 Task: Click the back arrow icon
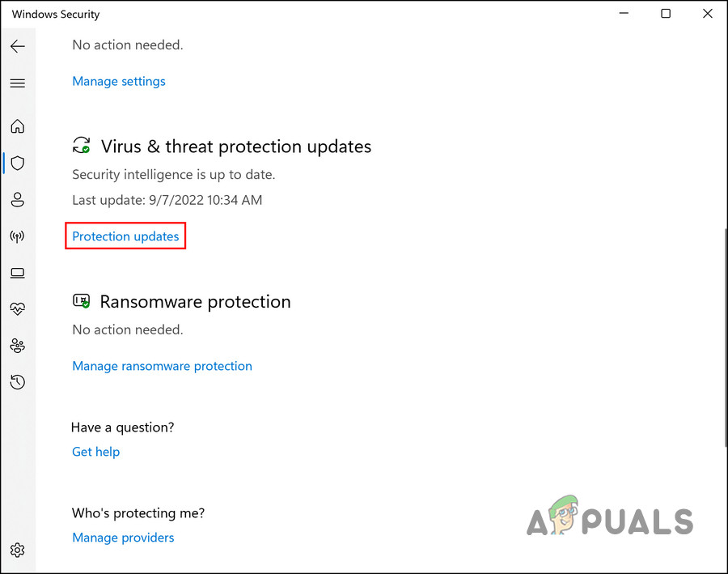[17, 46]
